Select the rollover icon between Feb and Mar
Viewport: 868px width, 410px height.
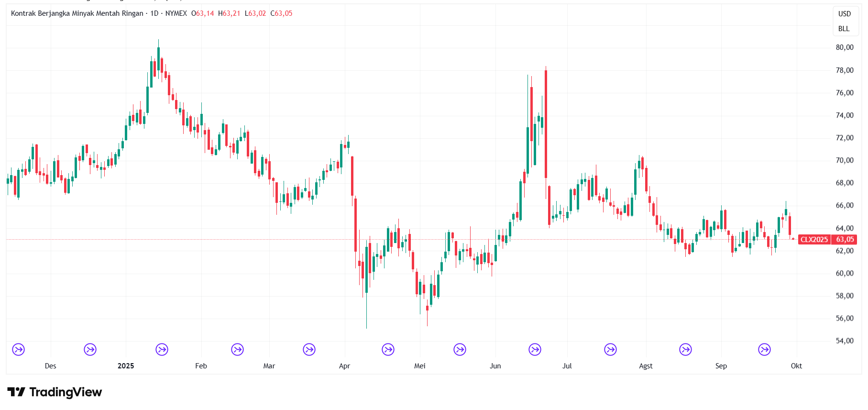[x=237, y=350]
